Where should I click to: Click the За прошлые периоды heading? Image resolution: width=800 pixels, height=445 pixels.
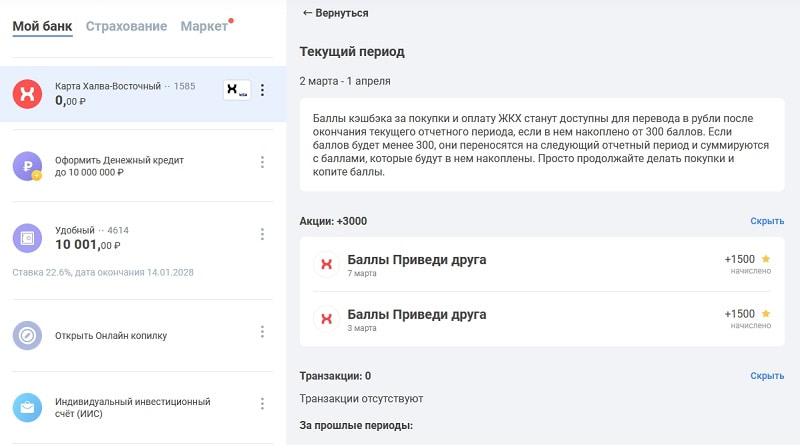[356, 425]
